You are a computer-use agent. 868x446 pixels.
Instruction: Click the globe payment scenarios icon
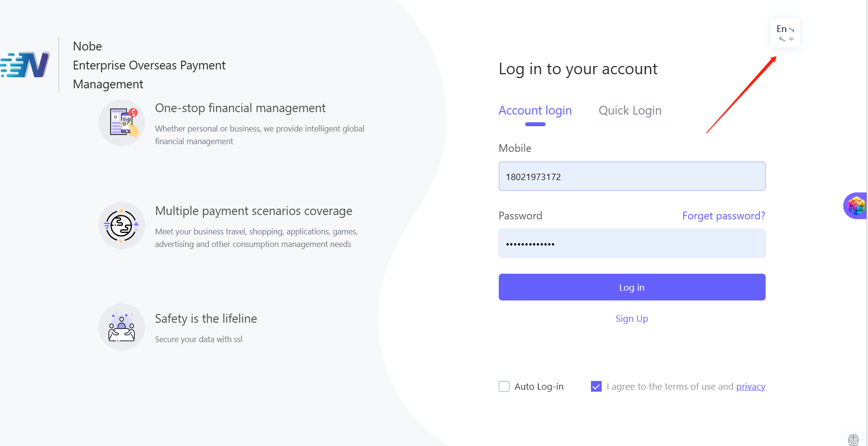pos(122,226)
